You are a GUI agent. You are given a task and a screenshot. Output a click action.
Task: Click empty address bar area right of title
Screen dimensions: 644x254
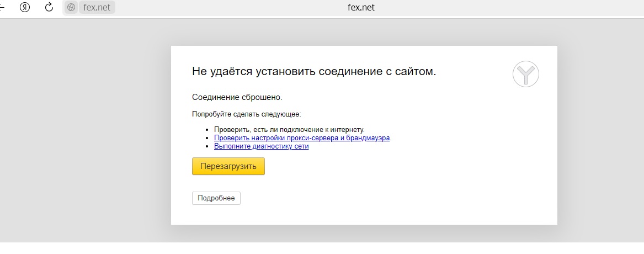497,8
